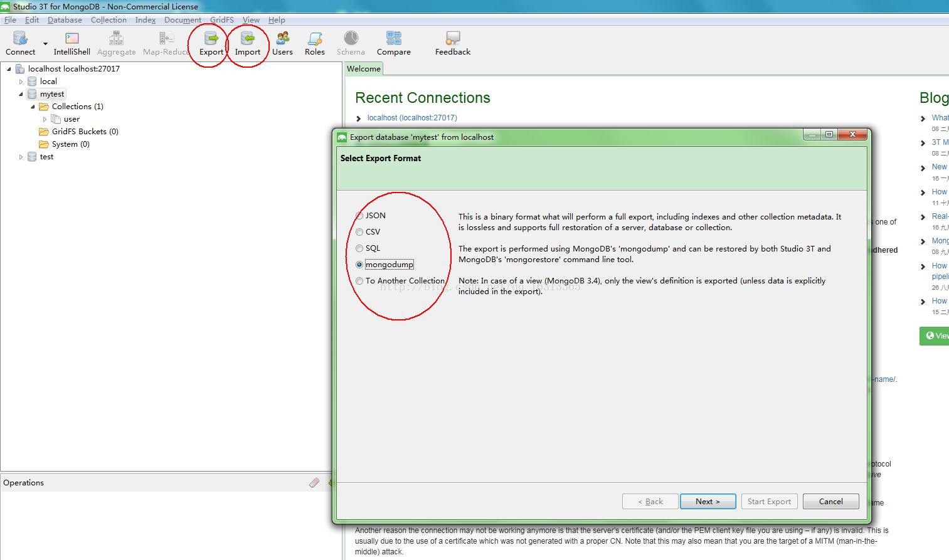Viewport: 949px width, 560px height.
Task: Expand the test database node
Action: click(21, 157)
